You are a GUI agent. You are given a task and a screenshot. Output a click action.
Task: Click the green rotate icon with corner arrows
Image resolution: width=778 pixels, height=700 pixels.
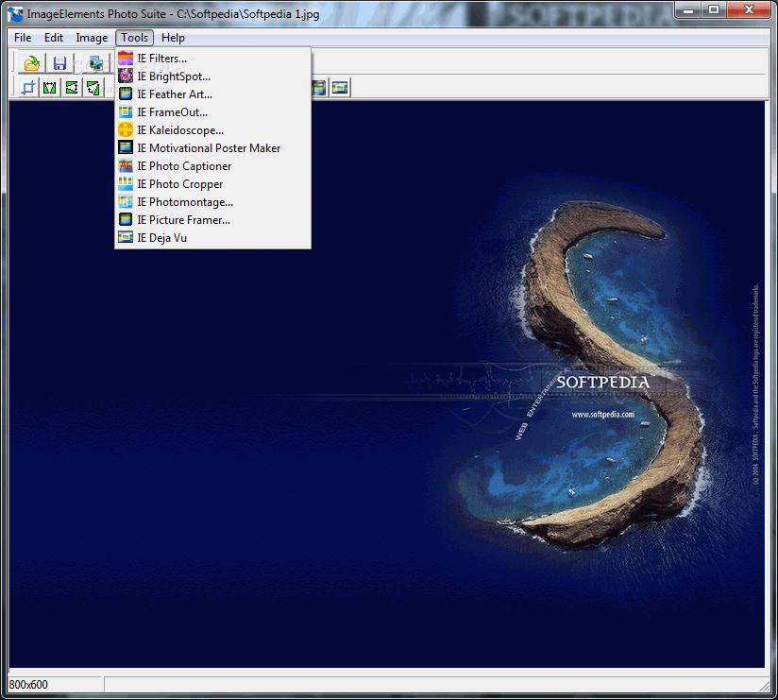click(x=93, y=89)
